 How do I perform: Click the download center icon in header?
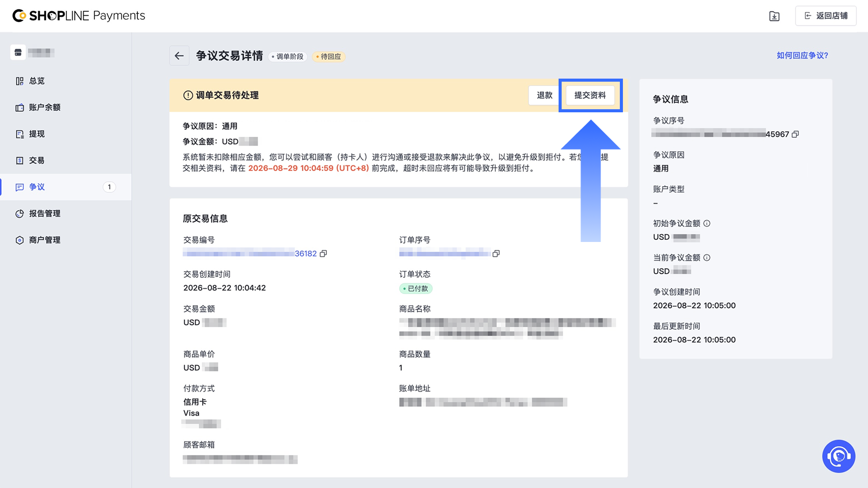coord(775,16)
